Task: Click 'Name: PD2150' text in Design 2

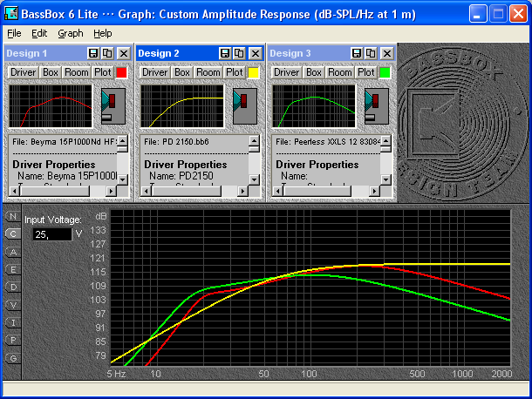Action: point(181,176)
